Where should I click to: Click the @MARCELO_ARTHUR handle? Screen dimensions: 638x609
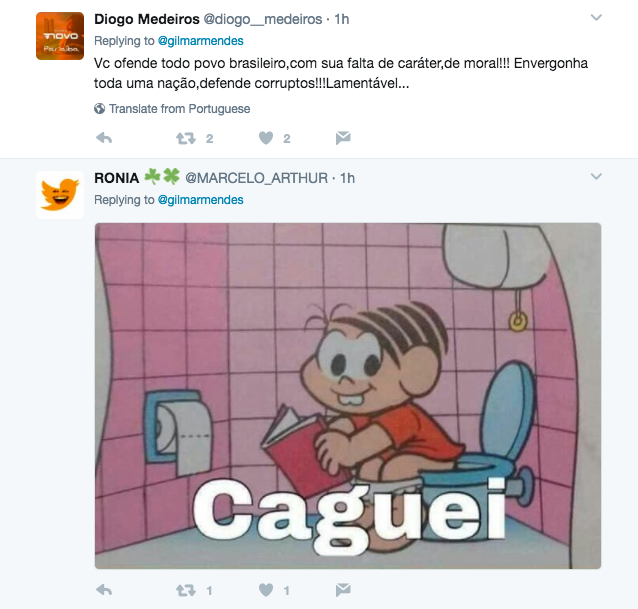256,178
